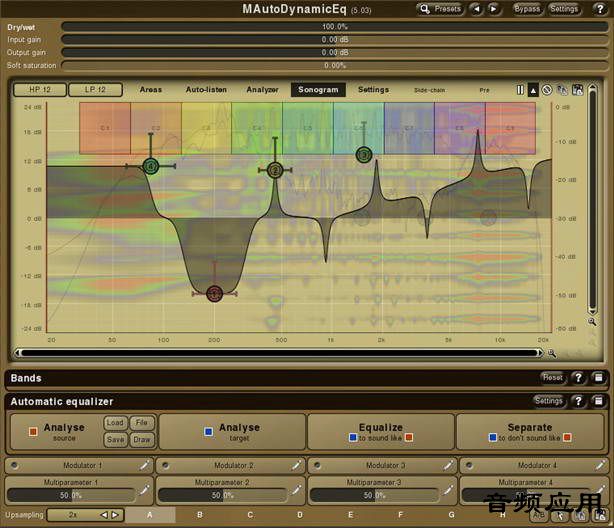Toggle the Pre analyzer option
614x528 pixels.
484,90
